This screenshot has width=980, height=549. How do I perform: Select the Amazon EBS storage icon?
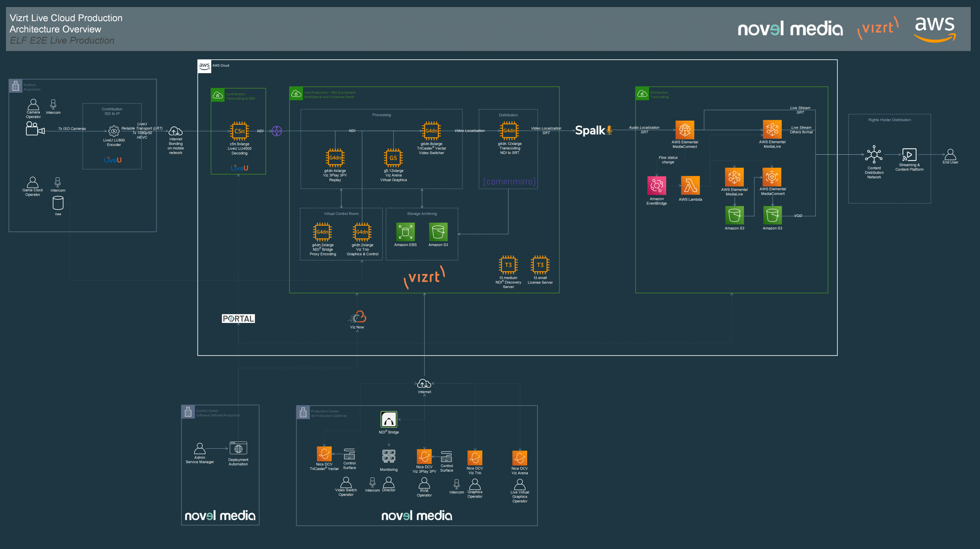pos(405,232)
